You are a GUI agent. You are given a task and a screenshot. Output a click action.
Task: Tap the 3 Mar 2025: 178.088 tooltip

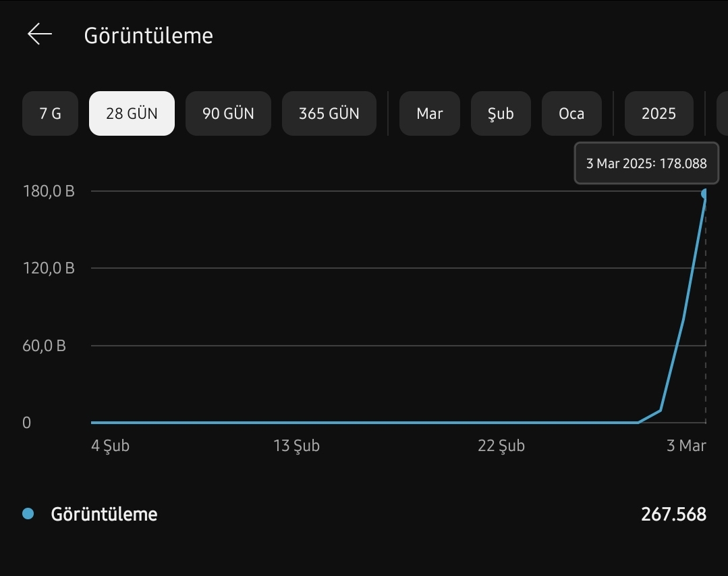(647, 163)
